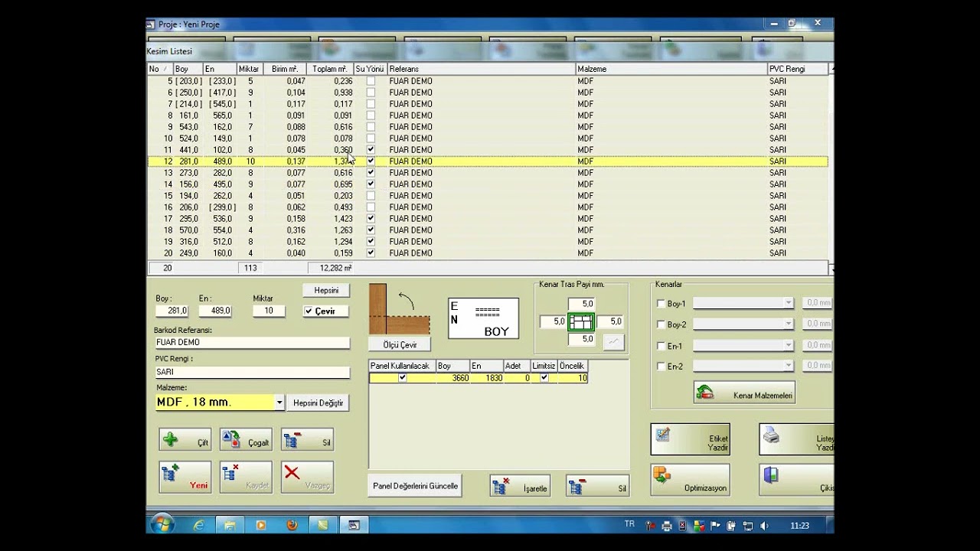Print labels with Etiket Yazdır

point(690,439)
